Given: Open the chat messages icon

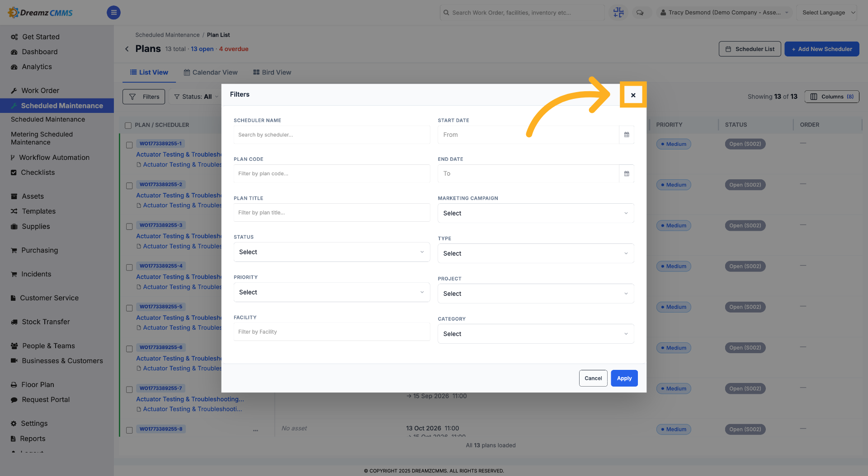Looking at the screenshot, I should point(640,13).
